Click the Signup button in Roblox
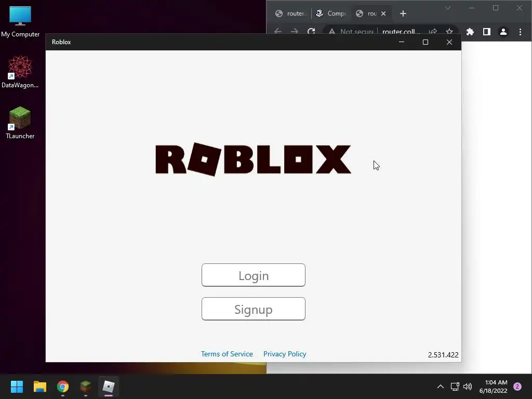This screenshot has width=532, height=399. [x=254, y=309]
